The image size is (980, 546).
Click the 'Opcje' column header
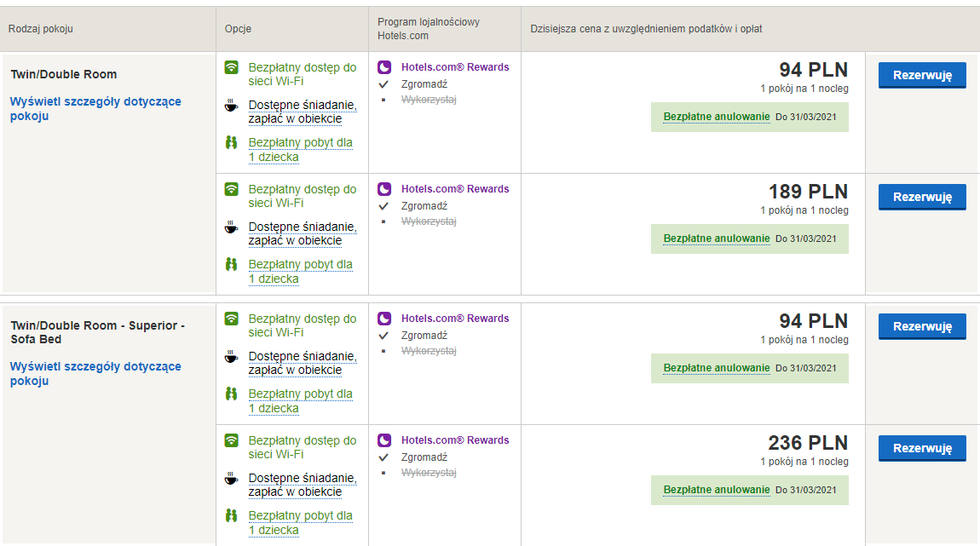pyautogui.click(x=238, y=29)
